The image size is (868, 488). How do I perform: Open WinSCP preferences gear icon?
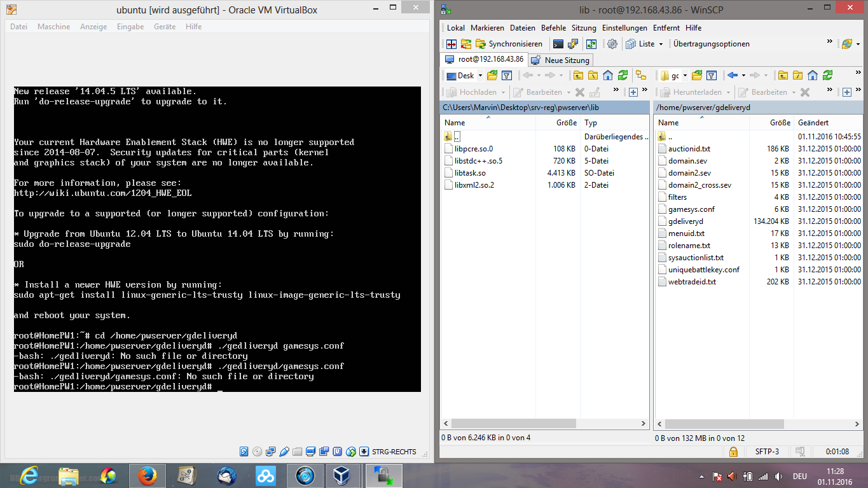(612, 44)
